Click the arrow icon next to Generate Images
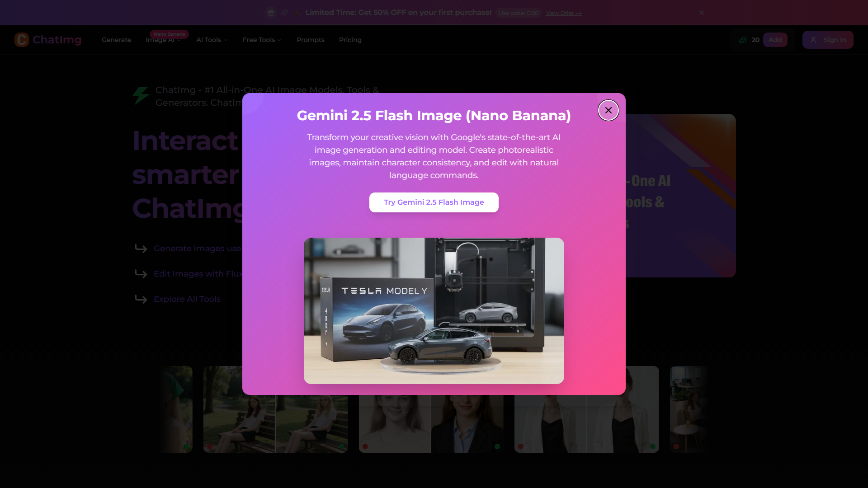This screenshot has height=488, width=868. click(x=141, y=249)
